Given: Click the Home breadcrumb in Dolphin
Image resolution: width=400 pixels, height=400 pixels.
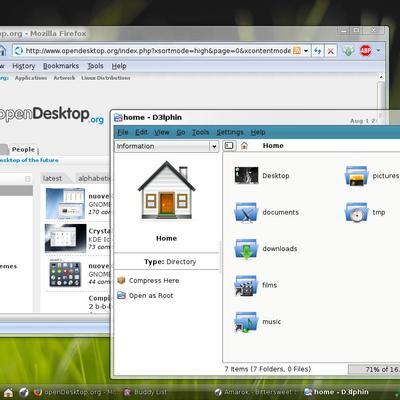Looking at the screenshot, I should (x=273, y=146).
